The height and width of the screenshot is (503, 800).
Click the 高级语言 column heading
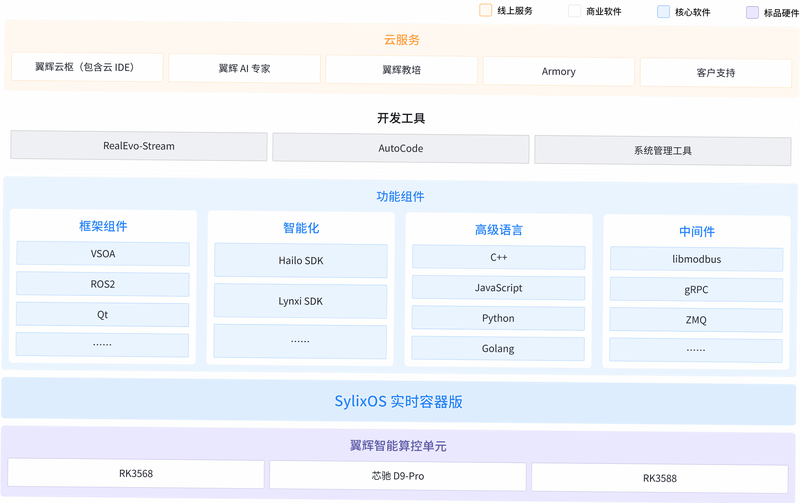(x=499, y=230)
